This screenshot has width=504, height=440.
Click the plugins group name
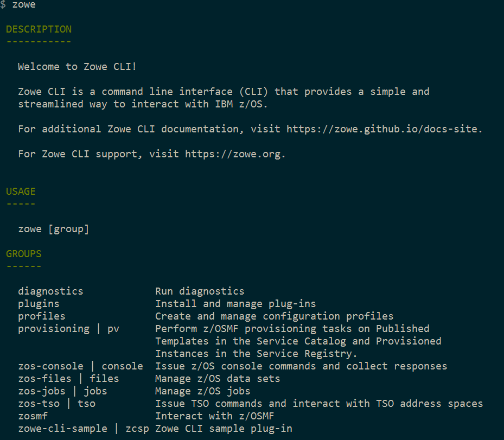point(39,304)
